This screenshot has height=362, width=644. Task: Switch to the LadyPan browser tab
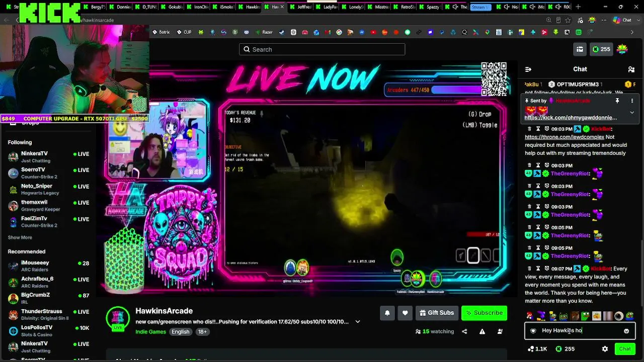click(x=327, y=7)
